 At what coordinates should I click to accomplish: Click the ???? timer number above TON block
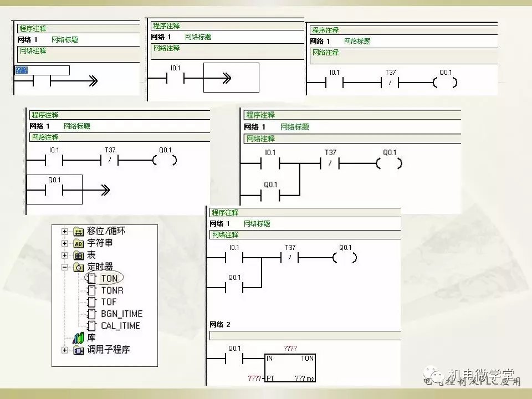click(x=290, y=349)
